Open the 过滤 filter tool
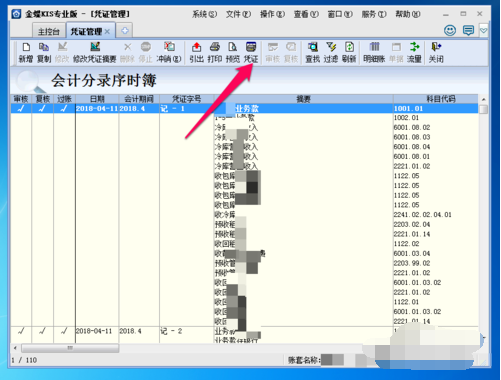Image resolution: width=501 pixels, height=380 pixels. click(331, 53)
